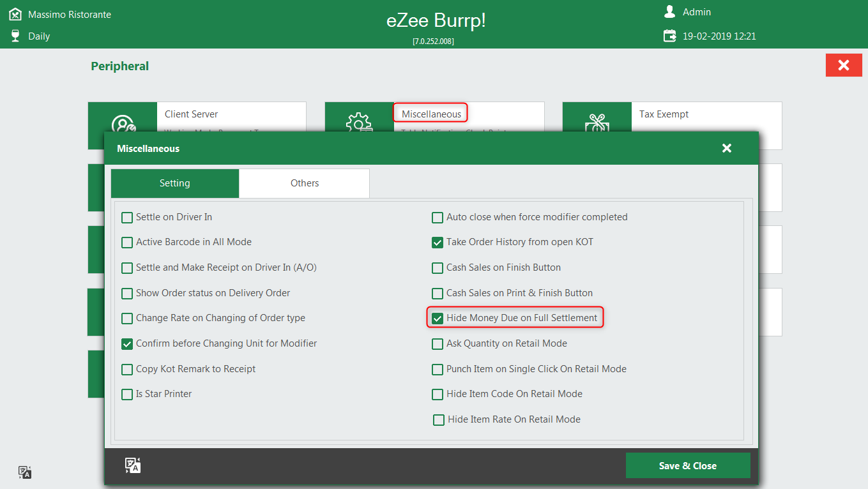Enable Copy Kot Remark to Receipt

[127, 370]
